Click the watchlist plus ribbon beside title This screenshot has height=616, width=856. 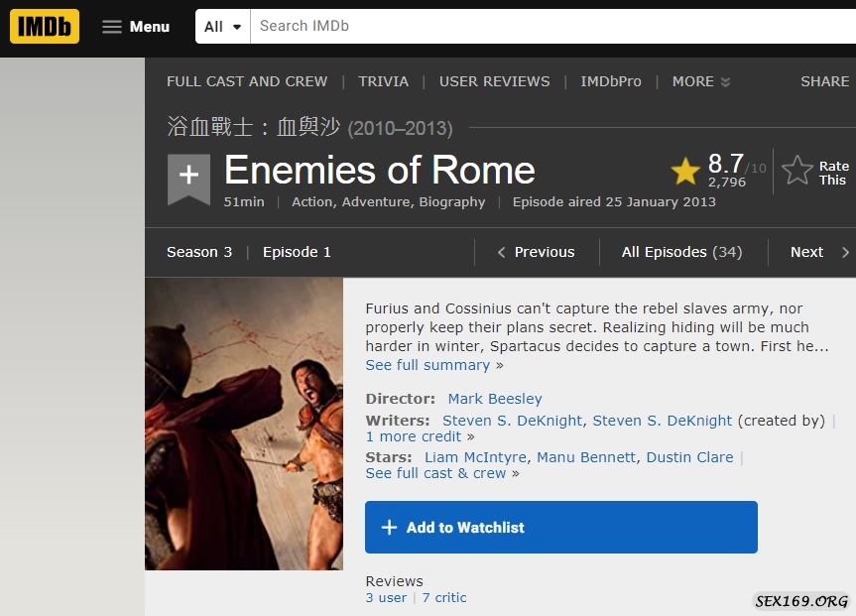click(188, 178)
